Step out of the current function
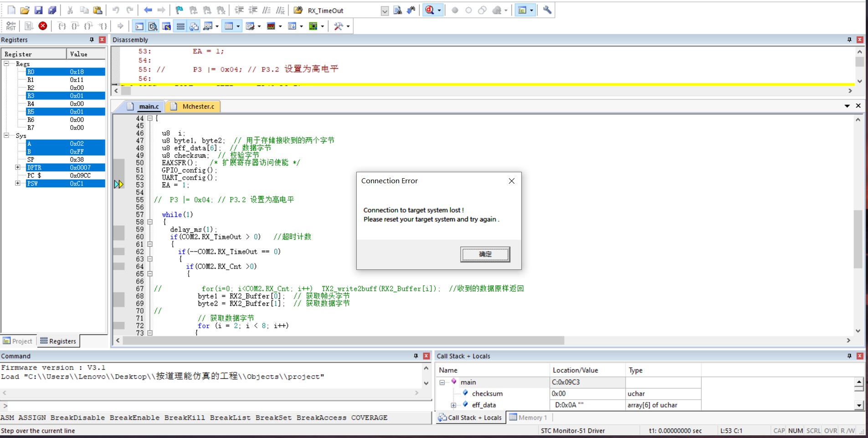Screen dimensions: 868x438 [x=89, y=26]
